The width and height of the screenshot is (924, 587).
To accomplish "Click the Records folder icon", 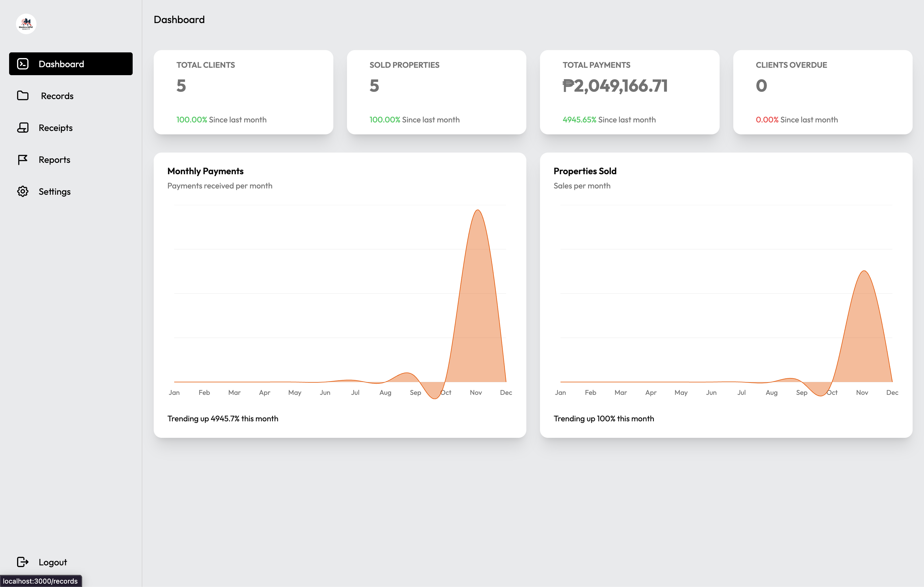I will tap(23, 96).
